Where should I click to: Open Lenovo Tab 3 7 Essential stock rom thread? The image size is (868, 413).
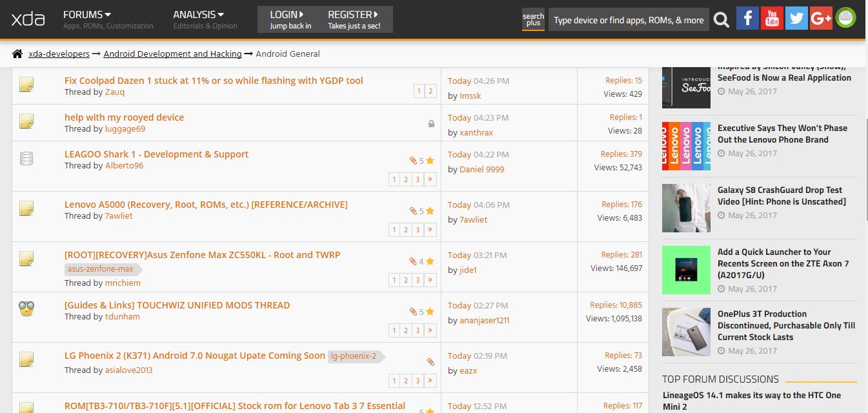[235, 406]
